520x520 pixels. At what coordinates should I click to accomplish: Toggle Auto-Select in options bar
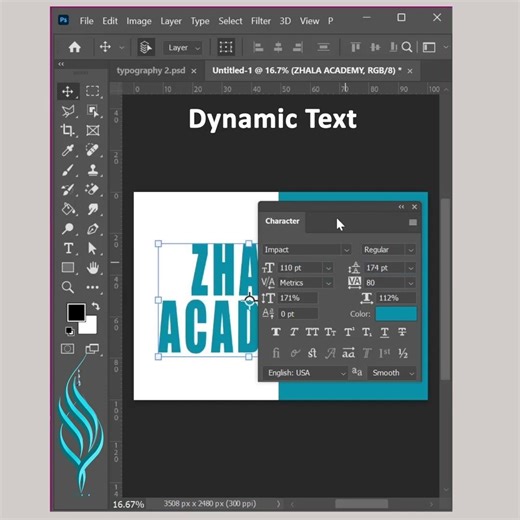(146, 47)
